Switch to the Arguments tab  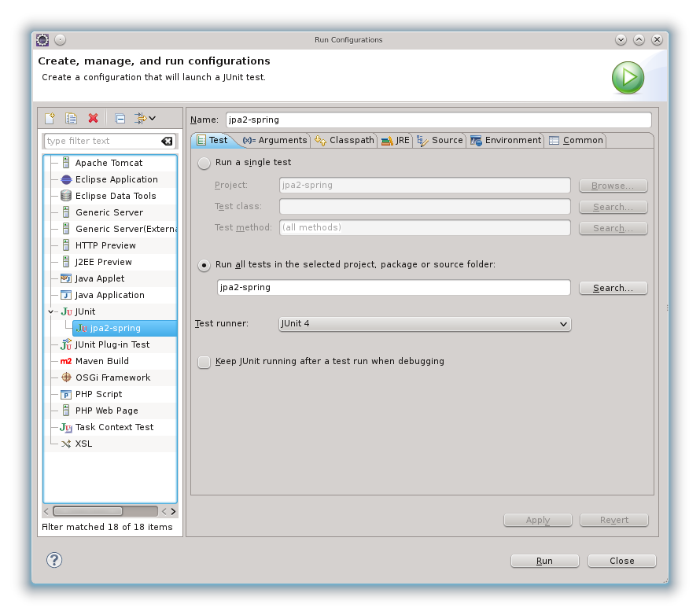point(274,141)
